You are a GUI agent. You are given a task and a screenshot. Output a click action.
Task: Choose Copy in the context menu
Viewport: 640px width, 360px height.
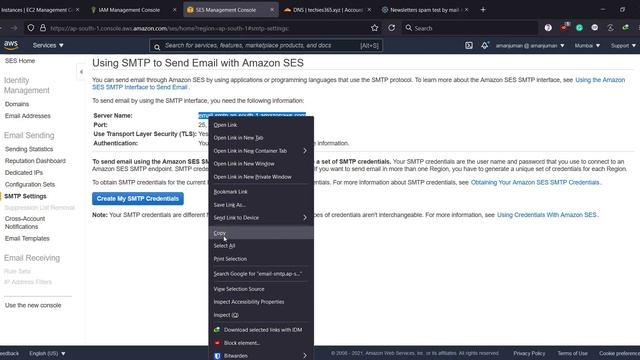(261, 233)
